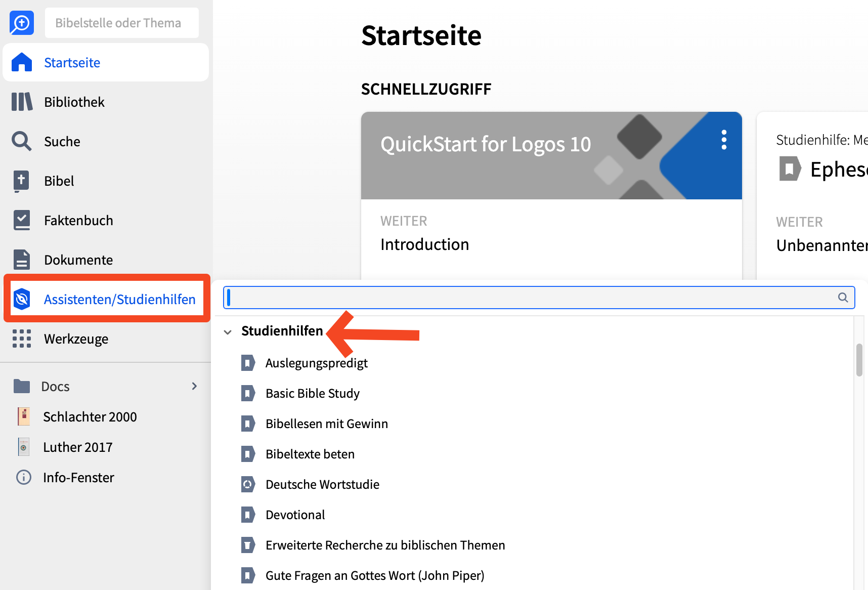Collapse the Studienhilfen section chevron

click(228, 332)
